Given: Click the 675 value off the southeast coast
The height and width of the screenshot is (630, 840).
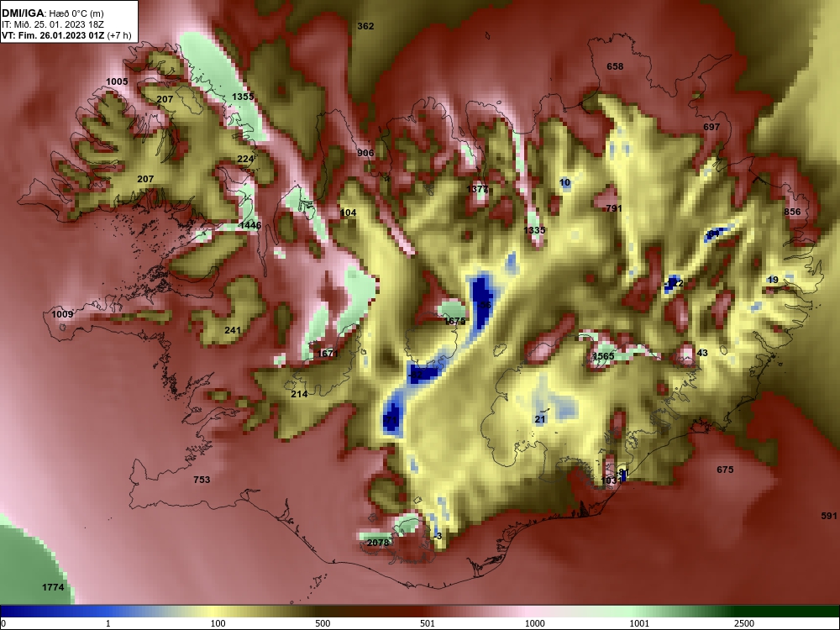Looking at the screenshot, I should pos(725,470).
